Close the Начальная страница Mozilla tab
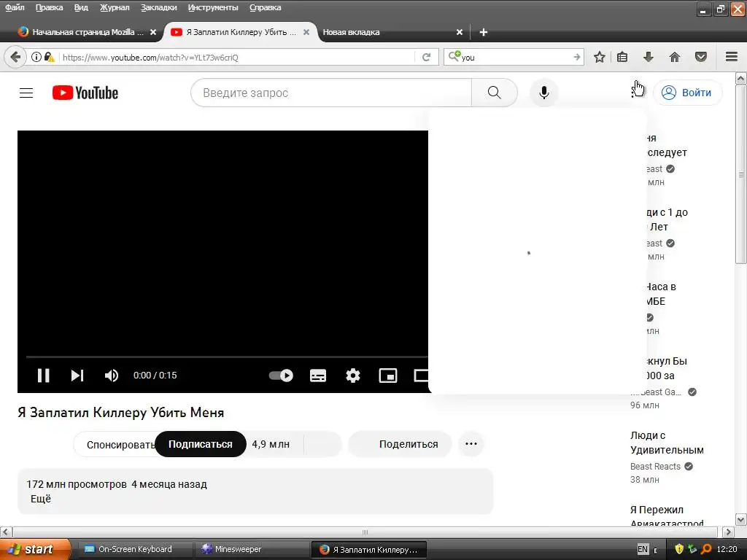 tap(153, 32)
